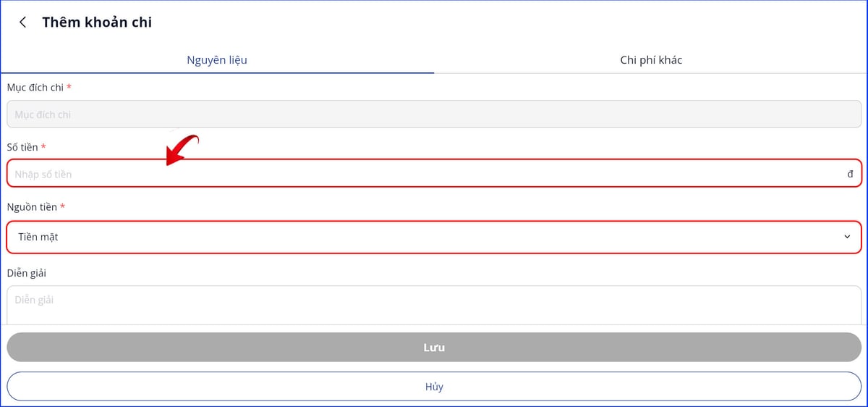Viewport: 868px width, 407px height.
Task: Click the red asterisk beside Số tiền
Action: [43, 148]
